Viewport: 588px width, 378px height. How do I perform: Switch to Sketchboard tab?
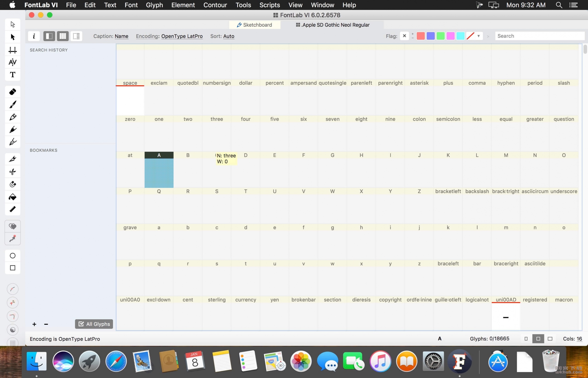click(x=254, y=25)
